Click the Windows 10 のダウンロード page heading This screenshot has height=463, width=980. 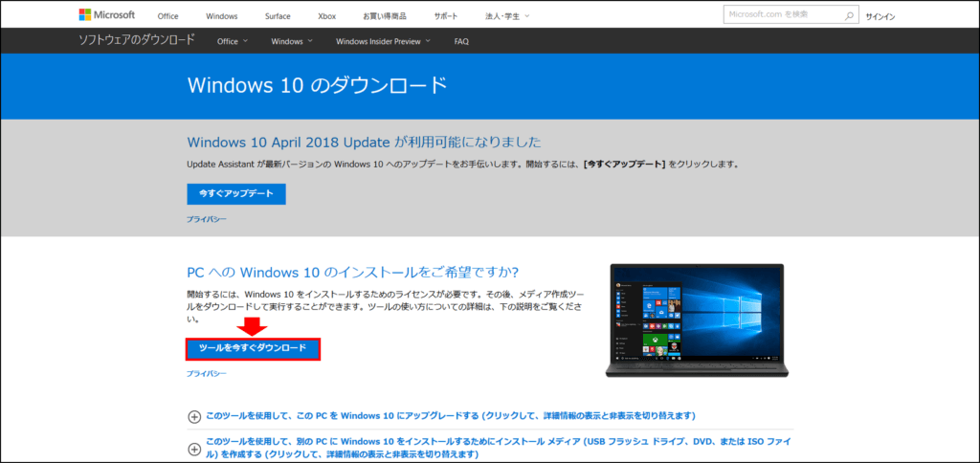318,85
